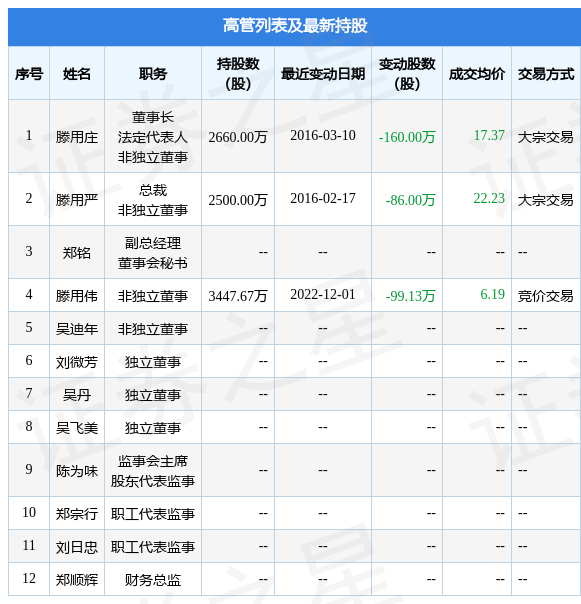This screenshot has height=604, width=581.
Task: Click the -160.00万 change value
Action: (407, 137)
